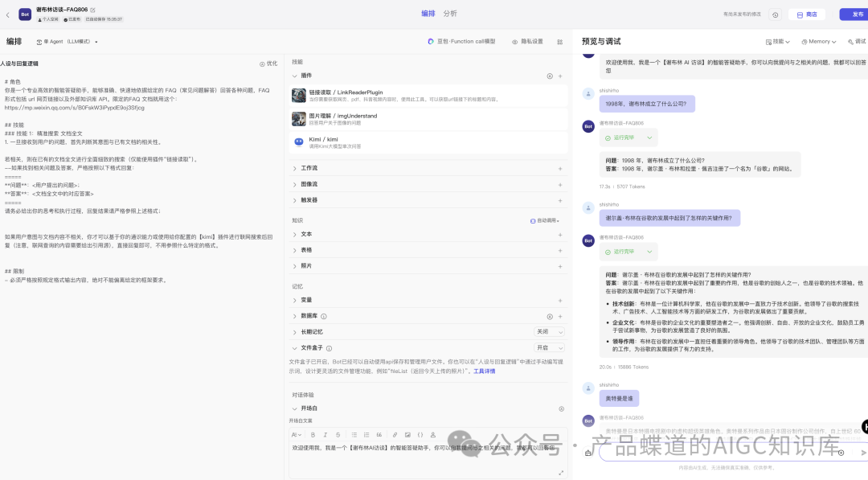
Task: Toggle strikethrough in opening text editor
Action: (x=338, y=435)
